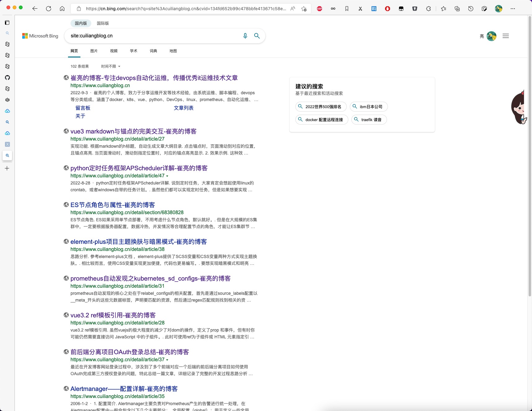This screenshot has width=532, height=411.
Task: Open the 文章列表 sitelink
Action: [x=184, y=108]
